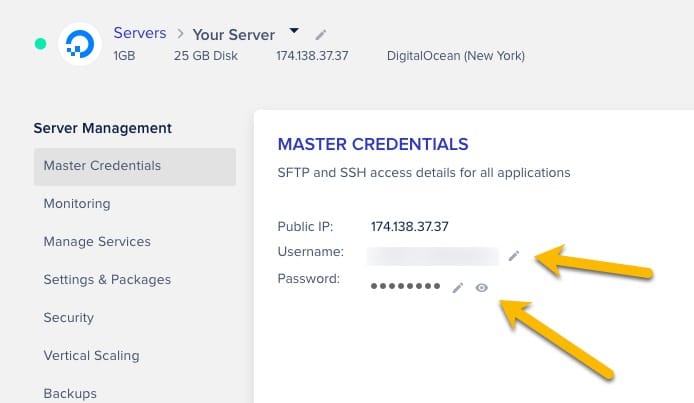Reveal the password with the eye icon

click(x=482, y=287)
